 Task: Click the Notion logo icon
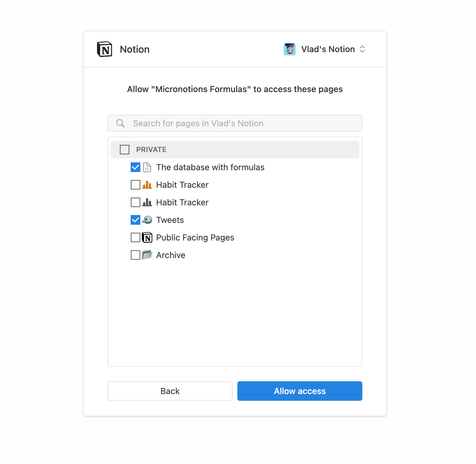tap(105, 49)
